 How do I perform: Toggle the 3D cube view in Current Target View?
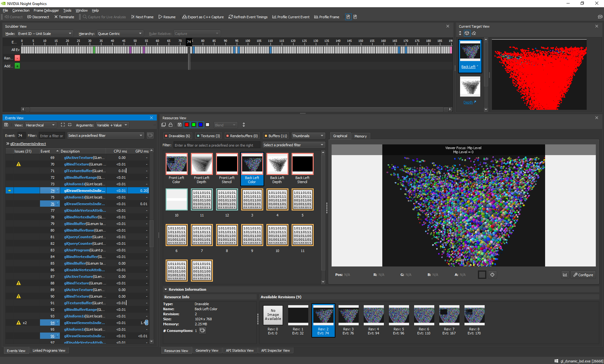[467, 33]
